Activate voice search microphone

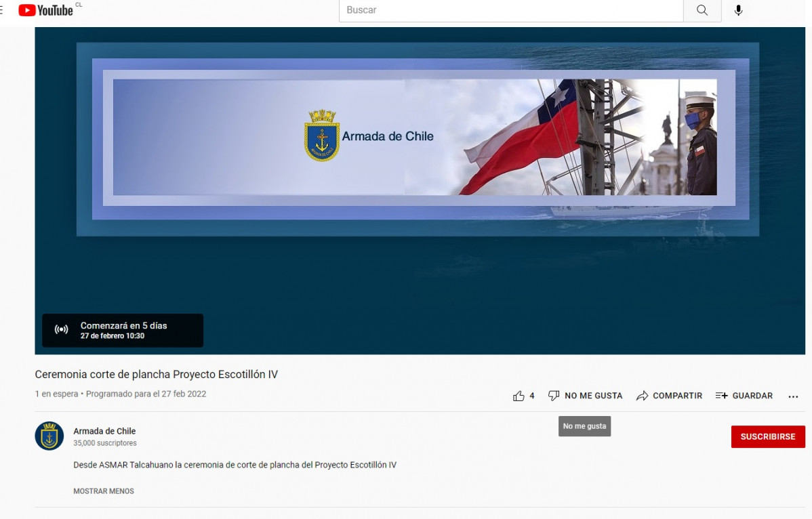739,10
